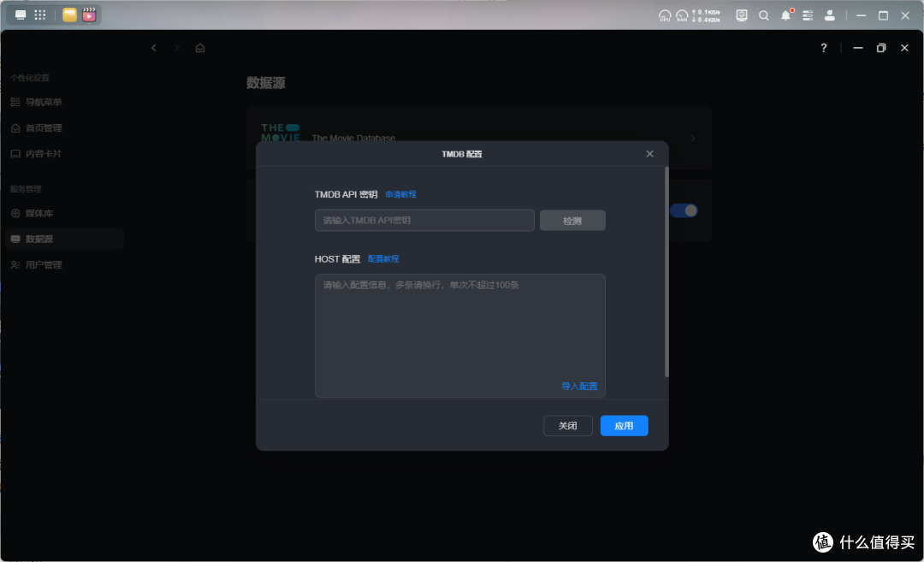Click the desktop icon in the top bar
Viewport: 924px width, 562px height.
pos(21,15)
